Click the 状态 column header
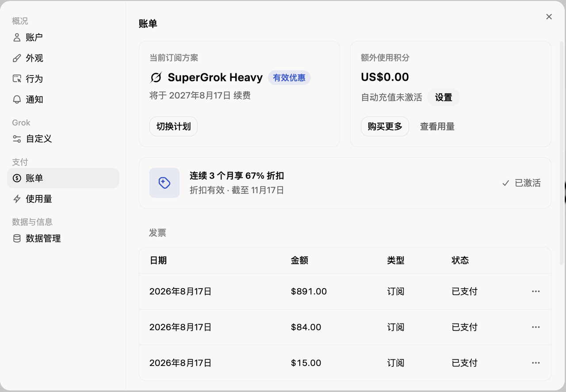 [460, 260]
